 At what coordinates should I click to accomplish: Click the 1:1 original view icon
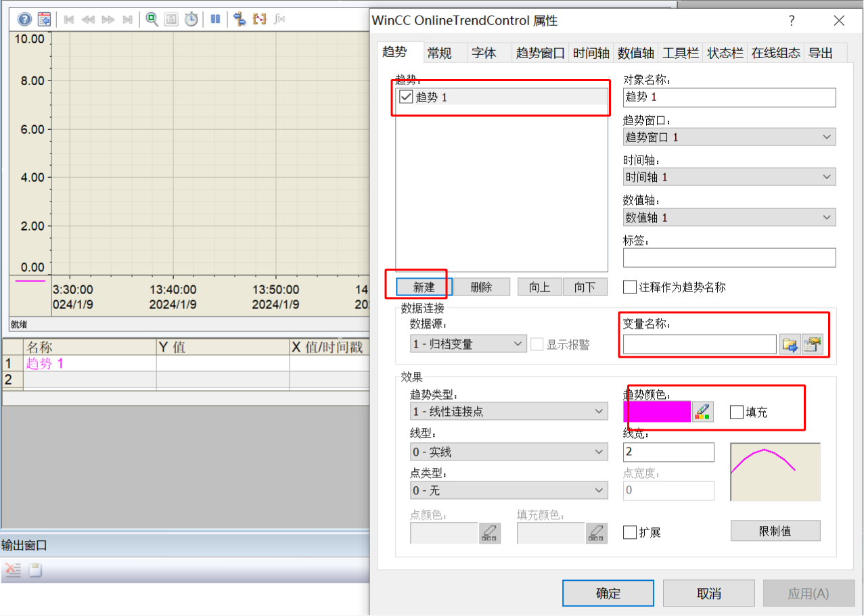point(171,19)
